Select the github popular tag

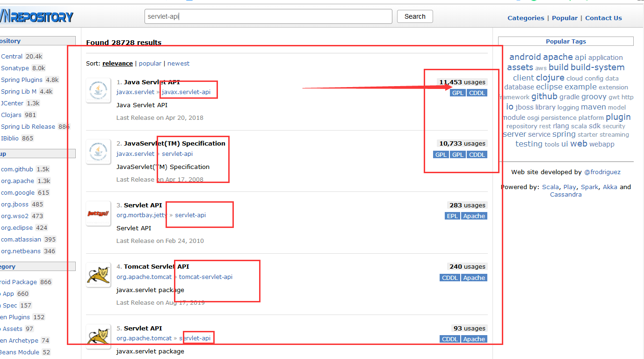(x=544, y=96)
